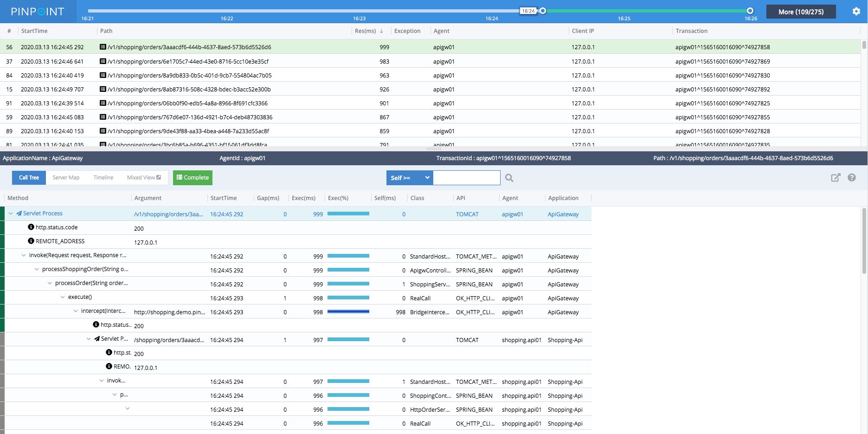The image size is (868, 434).
Task: Open call tree in new window icon
Action: point(836,177)
